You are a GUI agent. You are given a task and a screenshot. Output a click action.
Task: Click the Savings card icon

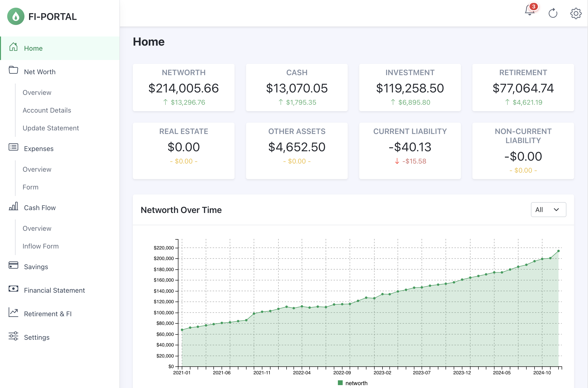tap(13, 265)
